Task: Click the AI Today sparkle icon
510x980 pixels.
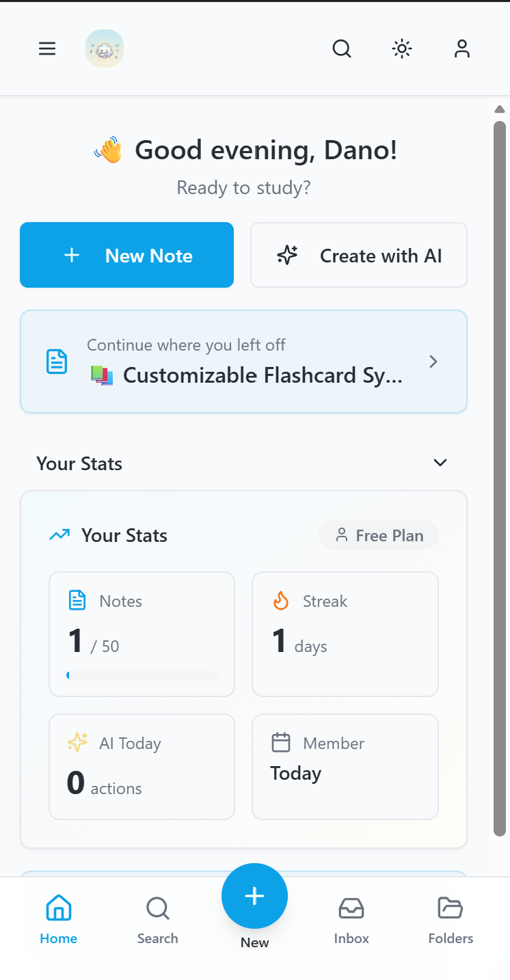Action: tap(77, 743)
